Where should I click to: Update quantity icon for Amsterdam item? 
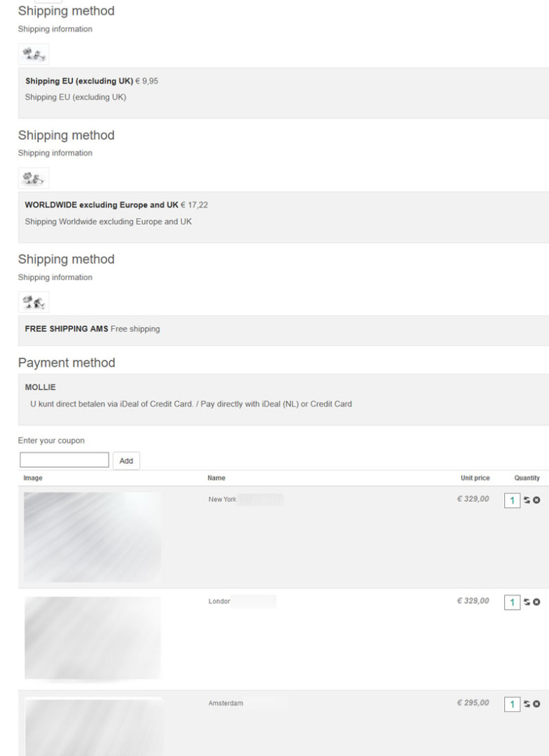coord(527,703)
